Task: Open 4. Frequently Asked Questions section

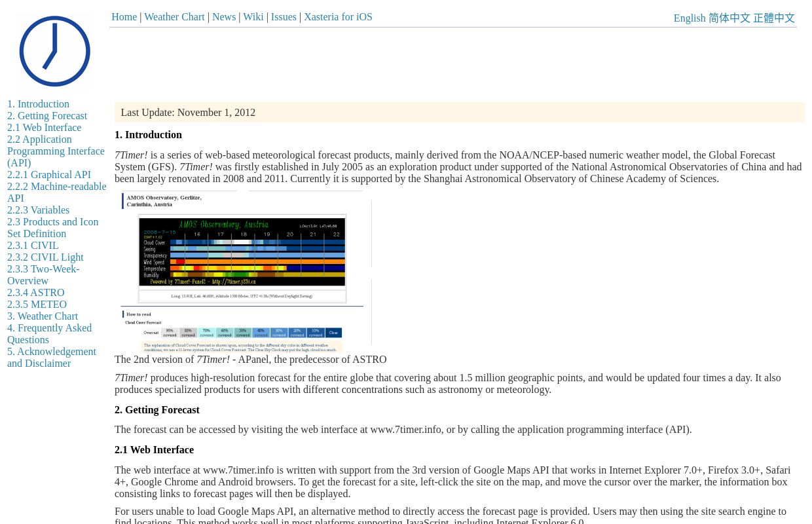Action: click(49, 334)
